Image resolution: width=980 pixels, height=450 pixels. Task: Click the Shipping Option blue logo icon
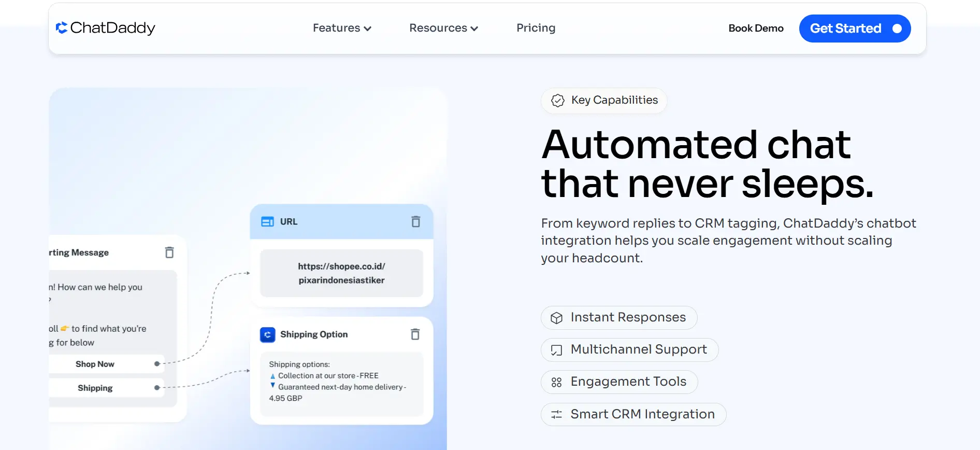point(267,335)
